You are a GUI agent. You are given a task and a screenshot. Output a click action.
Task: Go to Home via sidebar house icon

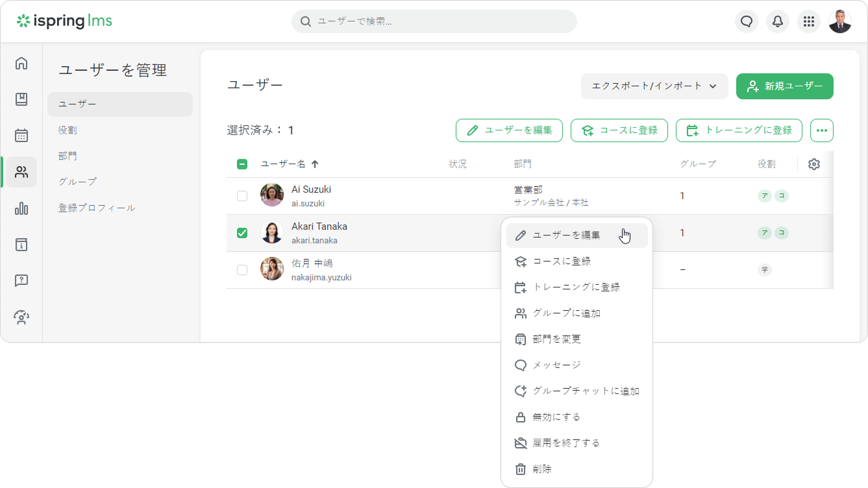pos(21,63)
